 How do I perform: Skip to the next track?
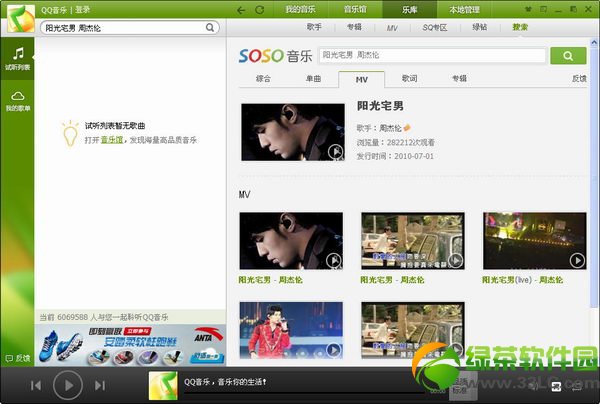coord(100,385)
